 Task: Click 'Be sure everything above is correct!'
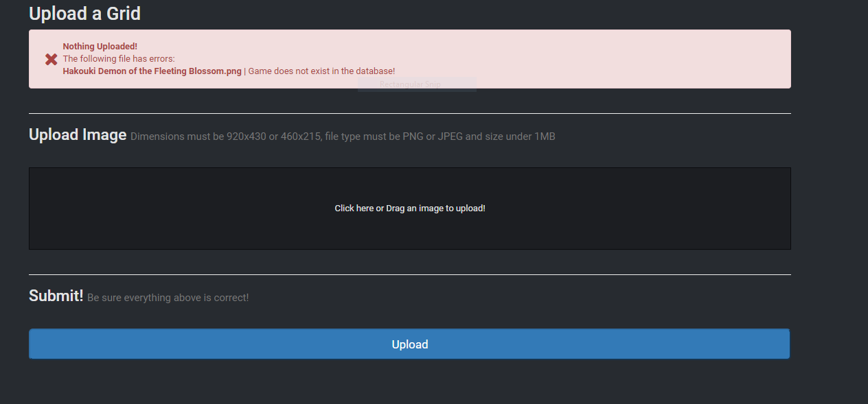(x=168, y=297)
